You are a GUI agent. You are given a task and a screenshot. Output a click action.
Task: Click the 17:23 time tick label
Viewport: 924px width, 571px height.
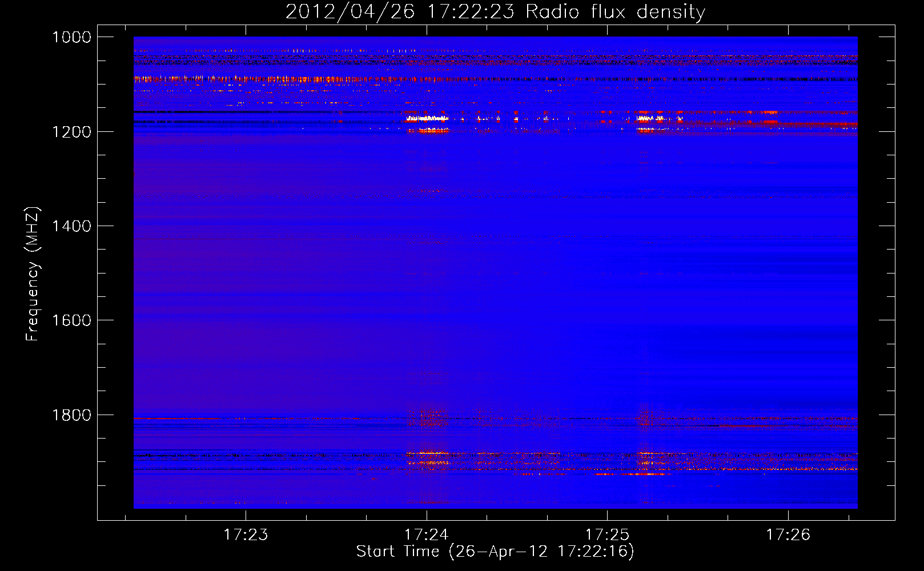[246, 534]
